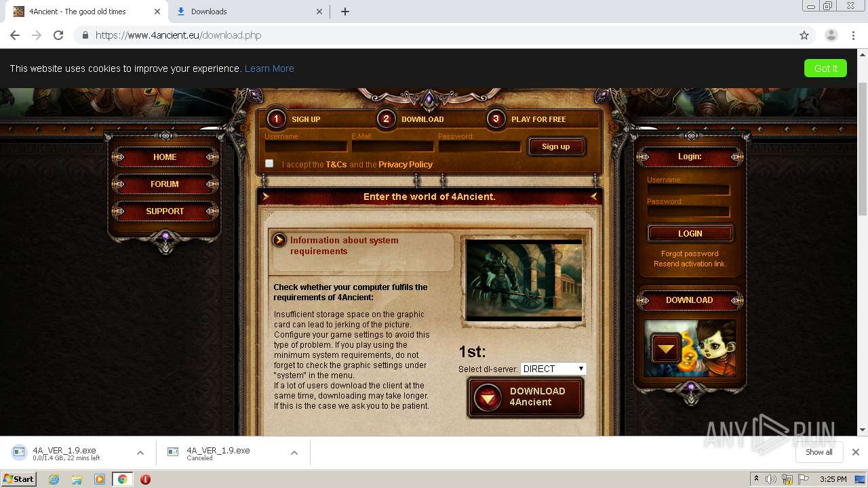Screen dimensions: 868x488
Task: Open the SUPPORT menu item
Action: [165, 211]
